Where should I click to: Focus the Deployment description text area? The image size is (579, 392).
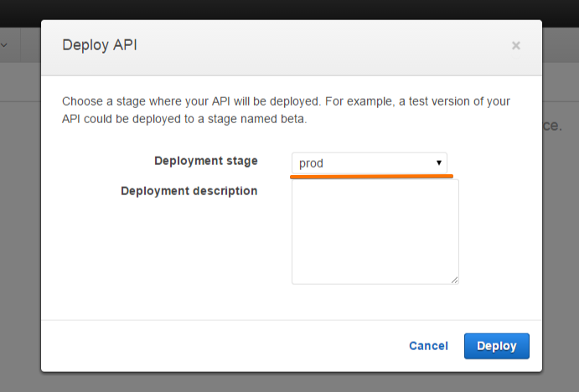pyautogui.click(x=375, y=231)
